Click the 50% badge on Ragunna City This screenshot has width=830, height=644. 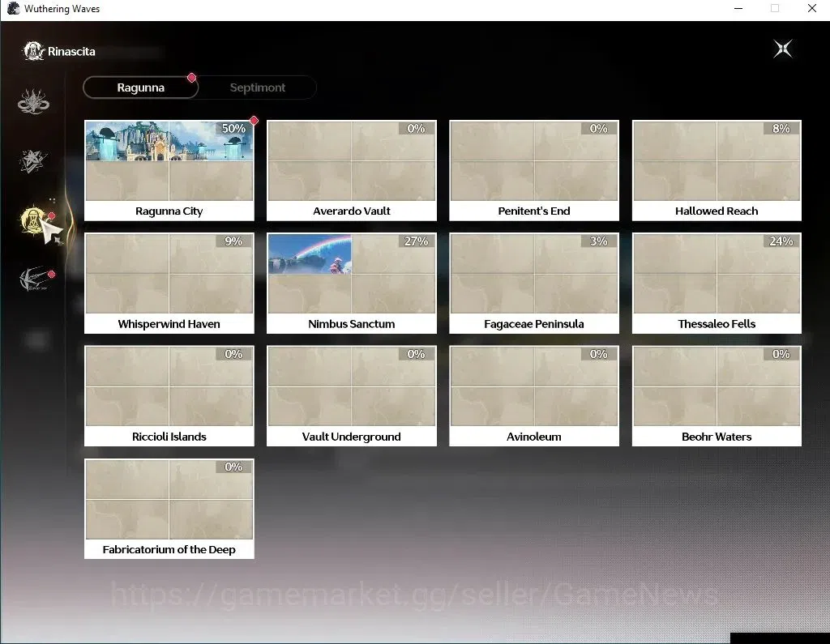pyautogui.click(x=233, y=128)
